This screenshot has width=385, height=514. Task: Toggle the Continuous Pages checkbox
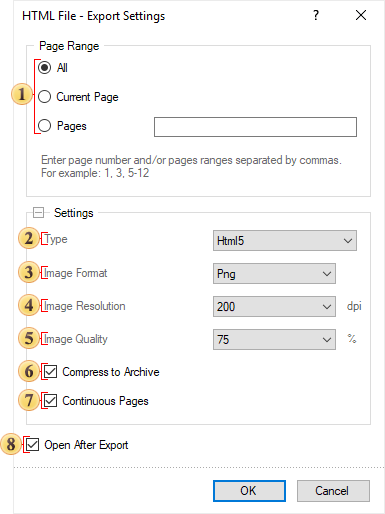coord(51,401)
